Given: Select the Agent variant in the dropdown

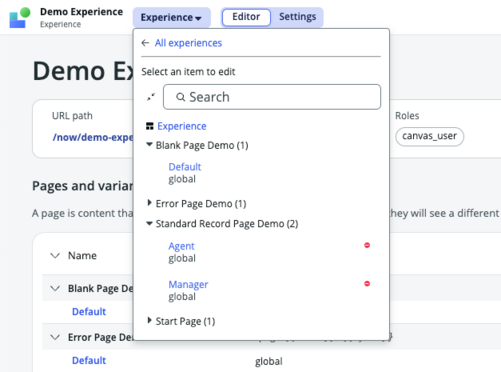Looking at the screenshot, I should [x=181, y=246].
